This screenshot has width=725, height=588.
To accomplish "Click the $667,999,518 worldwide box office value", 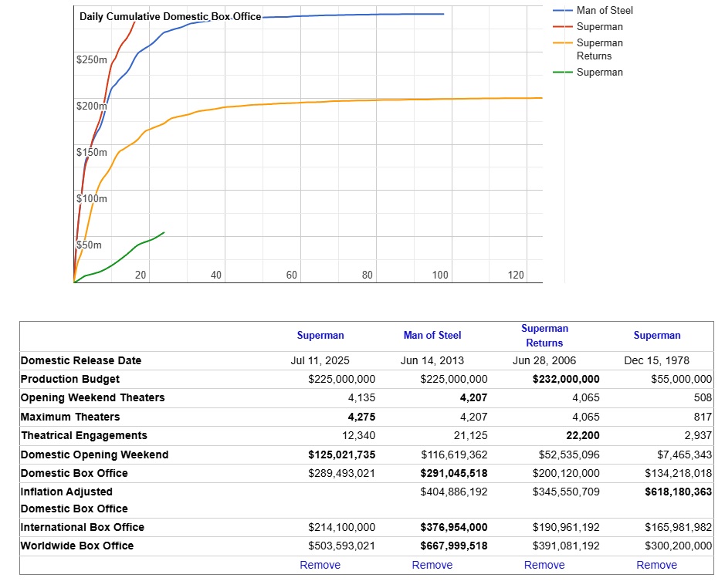I will tap(454, 546).
